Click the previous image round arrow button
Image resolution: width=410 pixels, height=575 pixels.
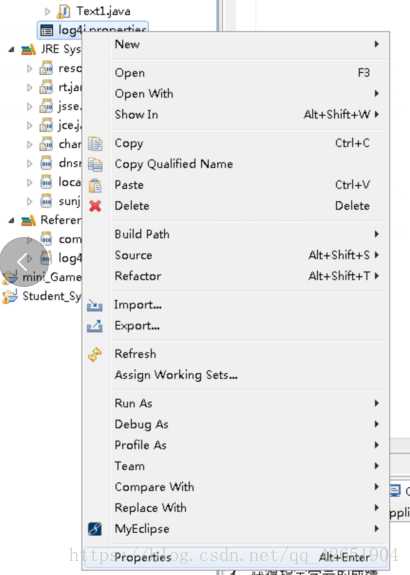[x=24, y=261]
